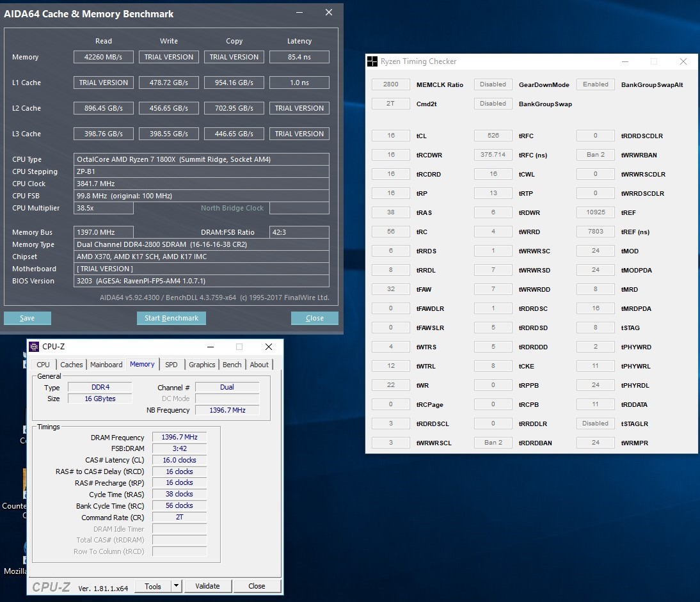Select the Mainboard tab in CPU-Z
Image resolution: width=700 pixels, height=602 pixels.
[x=106, y=365]
